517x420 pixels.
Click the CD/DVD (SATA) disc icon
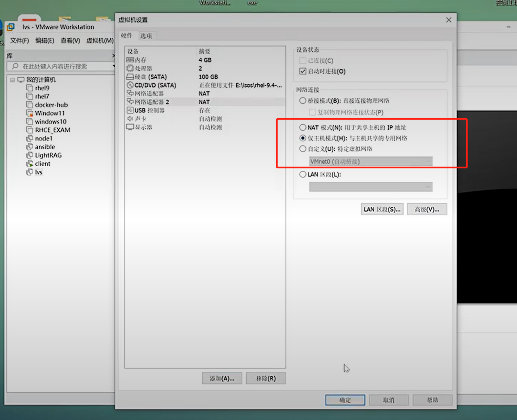[130, 85]
